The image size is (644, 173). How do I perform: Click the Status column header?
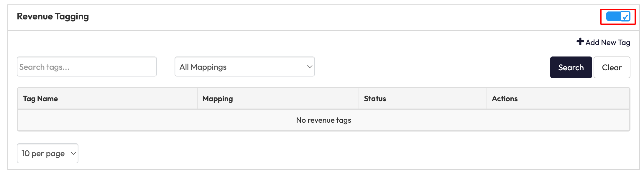[375, 99]
